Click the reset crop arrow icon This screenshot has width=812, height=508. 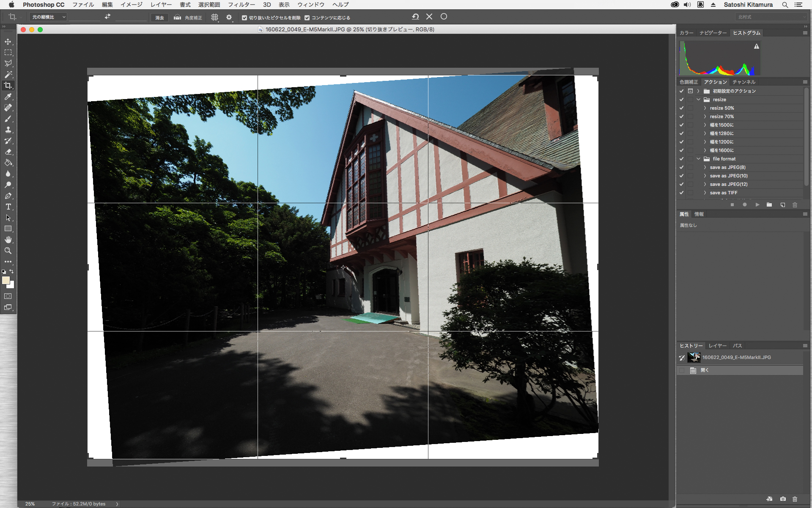(x=415, y=17)
